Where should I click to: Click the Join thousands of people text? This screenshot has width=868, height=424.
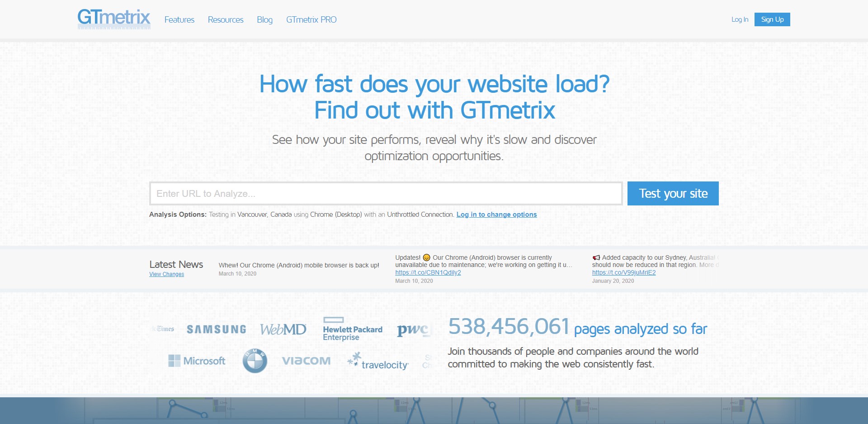click(x=573, y=357)
